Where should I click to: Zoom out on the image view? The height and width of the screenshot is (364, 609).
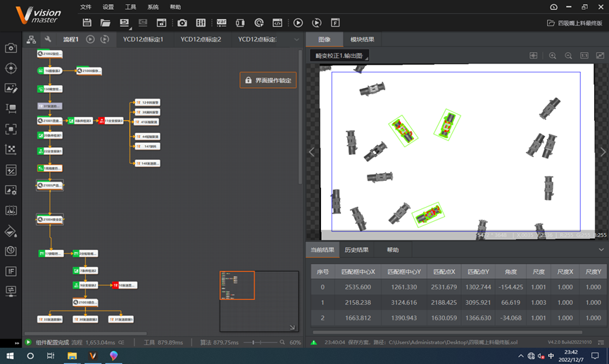[568, 56]
